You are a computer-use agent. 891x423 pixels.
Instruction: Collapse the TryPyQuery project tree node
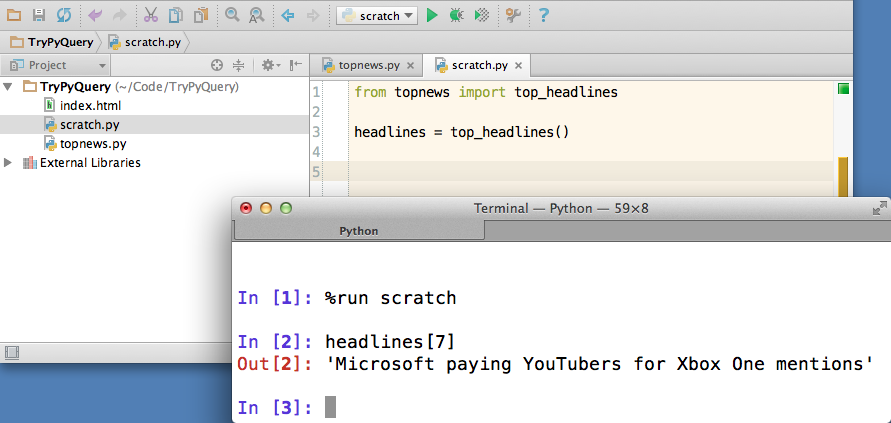click(7, 87)
